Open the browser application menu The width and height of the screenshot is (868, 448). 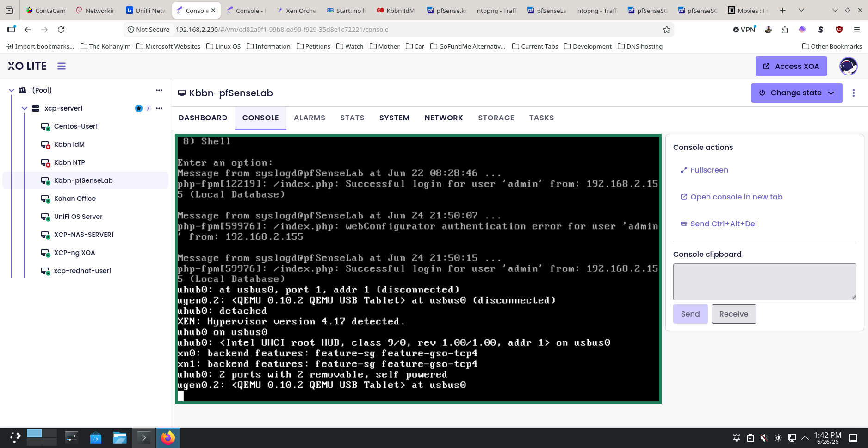[x=857, y=30]
